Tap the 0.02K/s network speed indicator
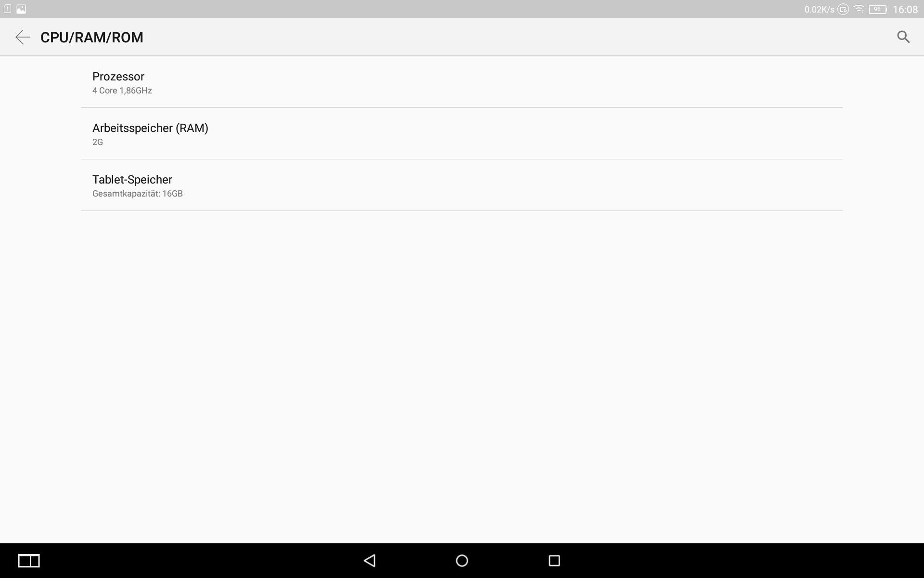 click(819, 10)
